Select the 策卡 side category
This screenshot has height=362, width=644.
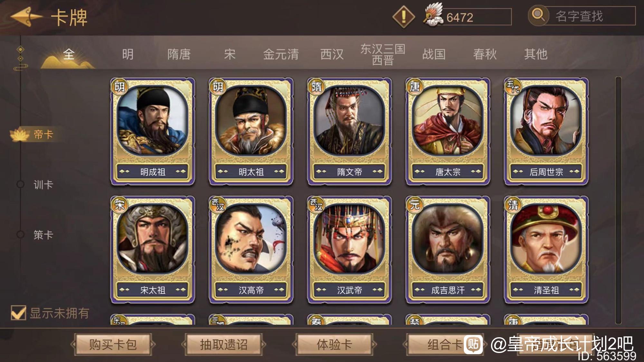43,235
